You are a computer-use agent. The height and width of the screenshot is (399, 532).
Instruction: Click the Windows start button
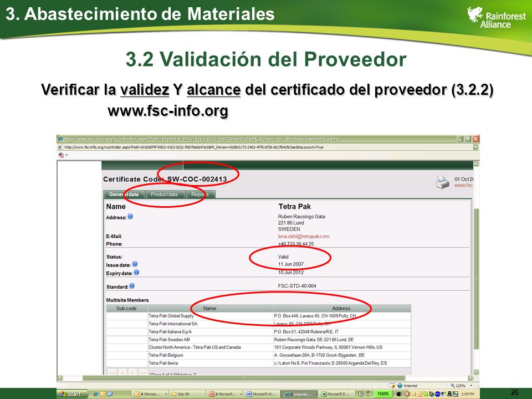coord(72,394)
